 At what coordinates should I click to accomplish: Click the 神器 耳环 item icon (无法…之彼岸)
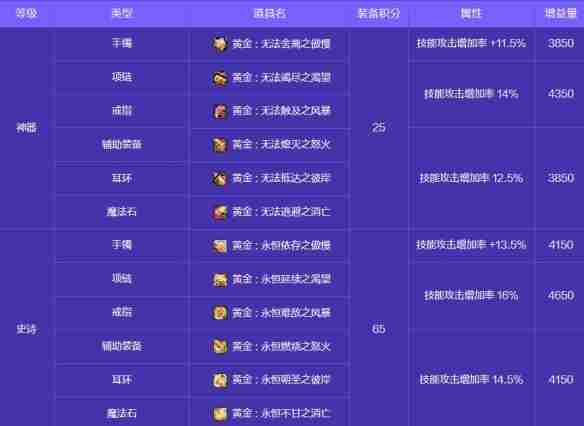[x=220, y=178]
